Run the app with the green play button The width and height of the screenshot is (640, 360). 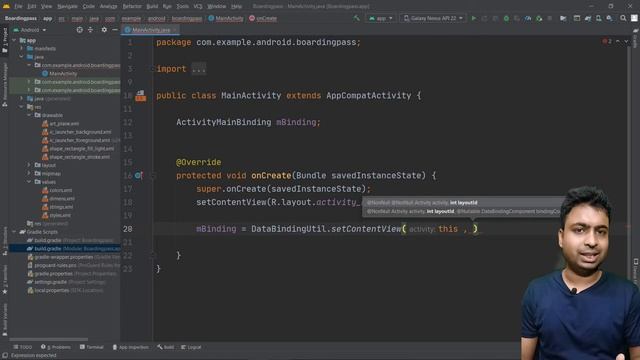473,18
